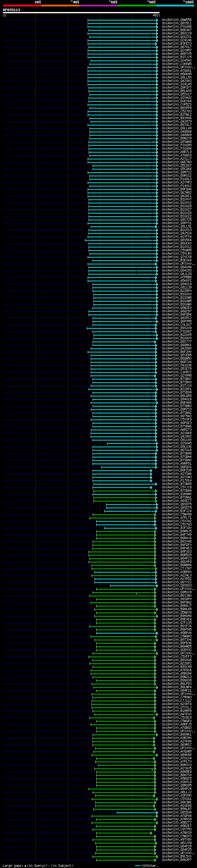Select the query name BP035113
The height and width of the screenshot is (868, 197).
[11, 10]
